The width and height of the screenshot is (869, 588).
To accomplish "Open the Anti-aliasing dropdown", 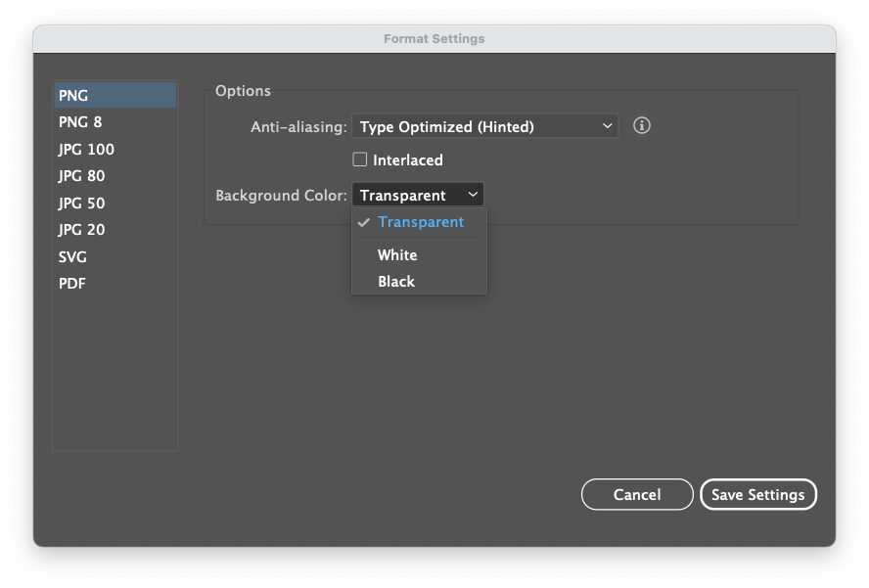I will [484, 125].
